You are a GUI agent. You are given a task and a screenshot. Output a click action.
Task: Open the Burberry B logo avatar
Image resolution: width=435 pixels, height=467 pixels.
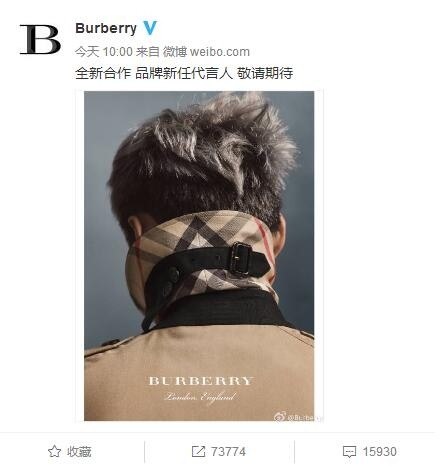40,39
